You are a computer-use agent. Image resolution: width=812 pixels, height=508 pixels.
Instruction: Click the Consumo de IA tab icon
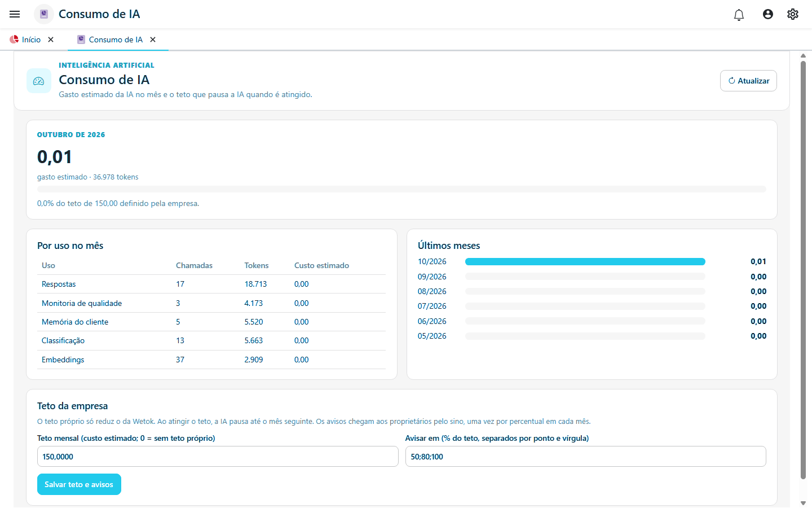[81, 40]
